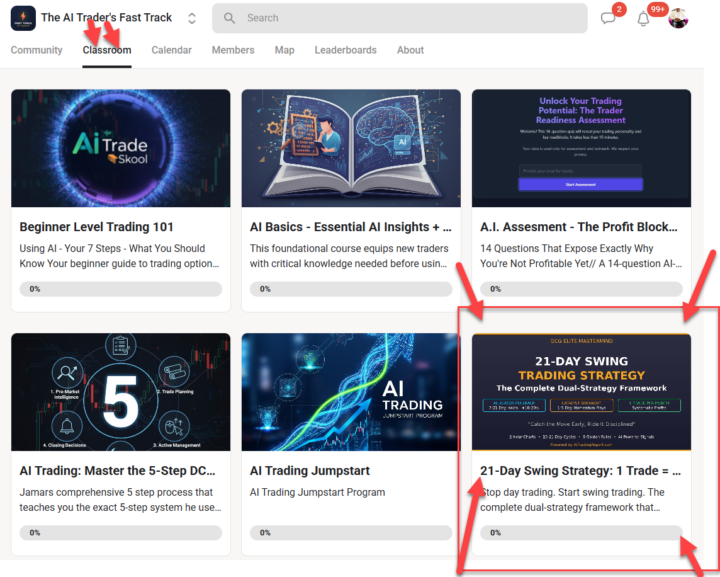The image size is (720, 577).
Task: View the Leaderboards tab
Action: click(x=345, y=50)
